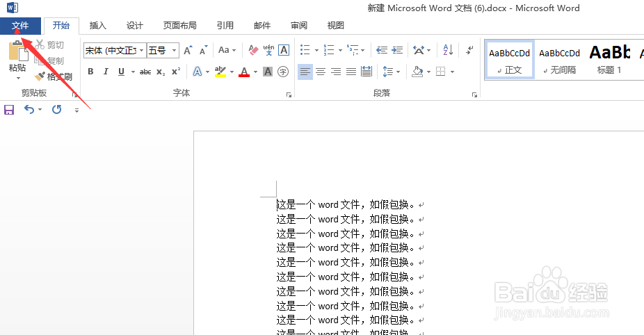
Task: Open the 页面布局 ribbon tab
Action: click(x=180, y=26)
